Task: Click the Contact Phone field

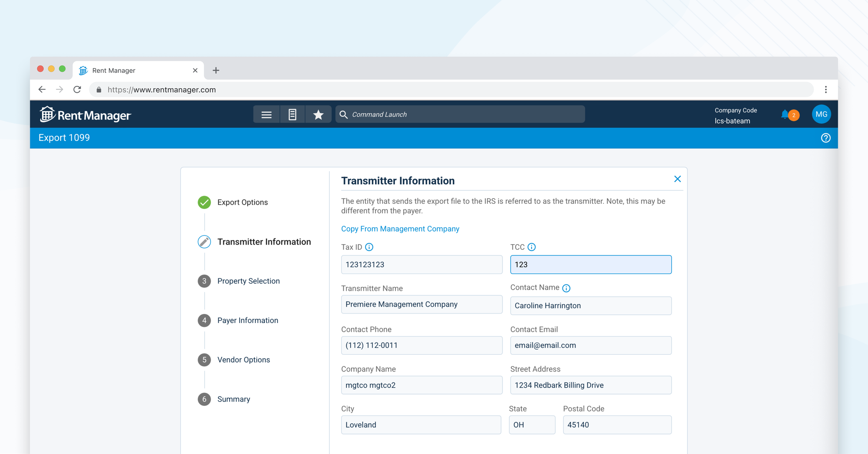Action: (x=421, y=346)
